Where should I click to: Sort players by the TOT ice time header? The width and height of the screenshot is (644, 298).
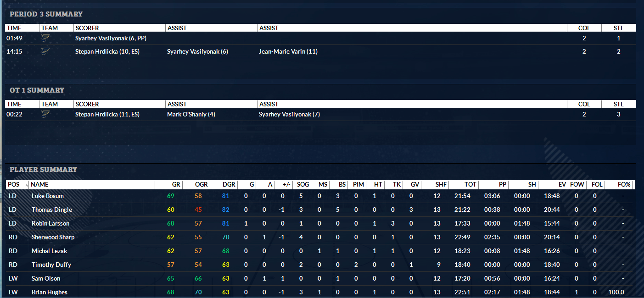[x=470, y=184]
